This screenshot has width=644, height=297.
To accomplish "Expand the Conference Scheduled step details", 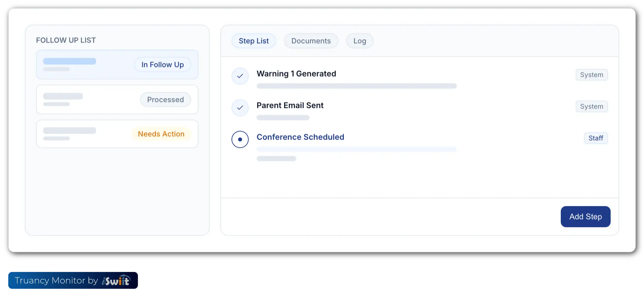I will click(300, 137).
